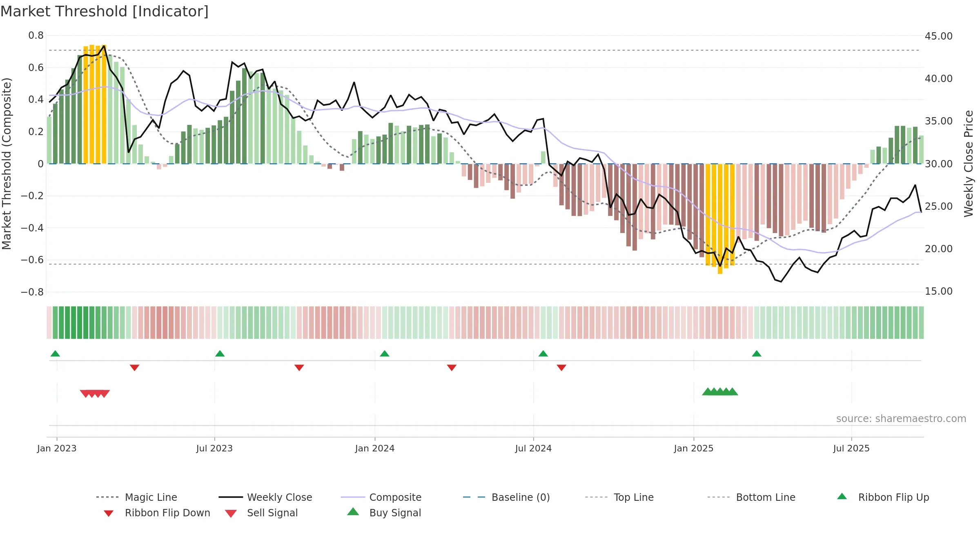Toggle the Buy Signal legend entry
This screenshot has height=551, width=980.
pyautogui.click(x=384, y=513)
